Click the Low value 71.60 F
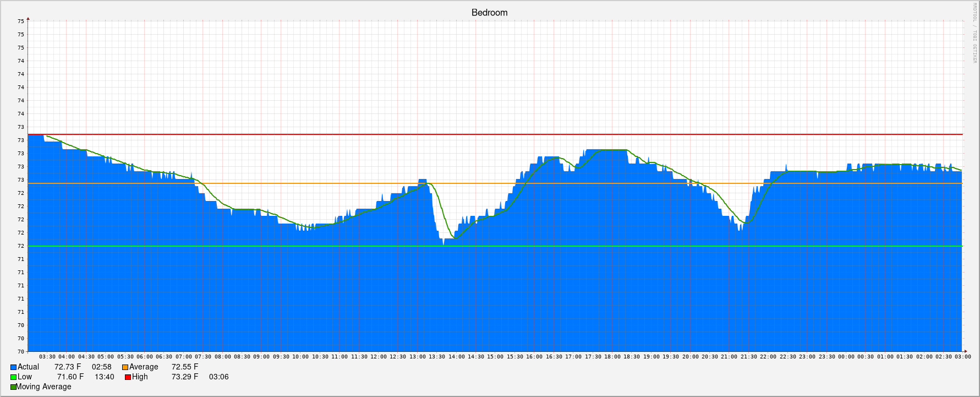 (70, 377)
